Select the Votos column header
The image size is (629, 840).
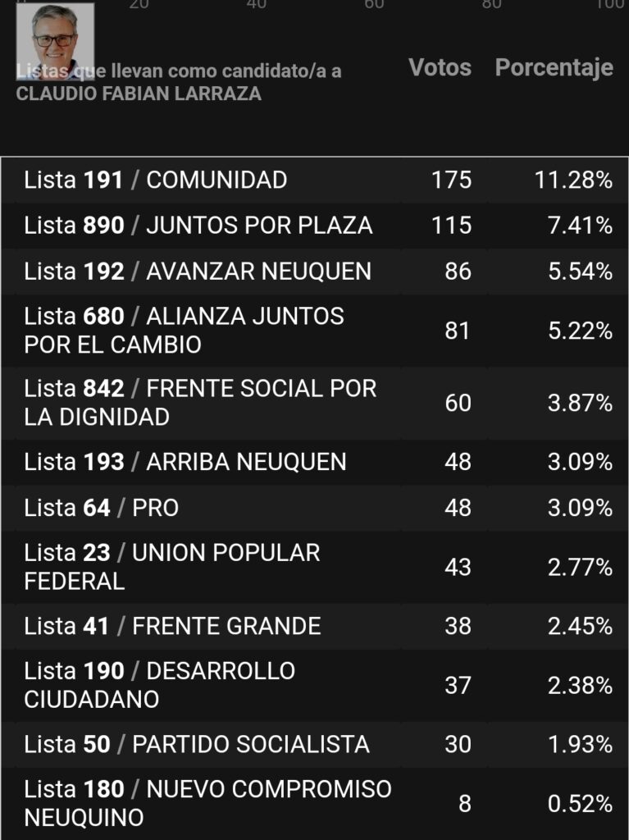440,67
